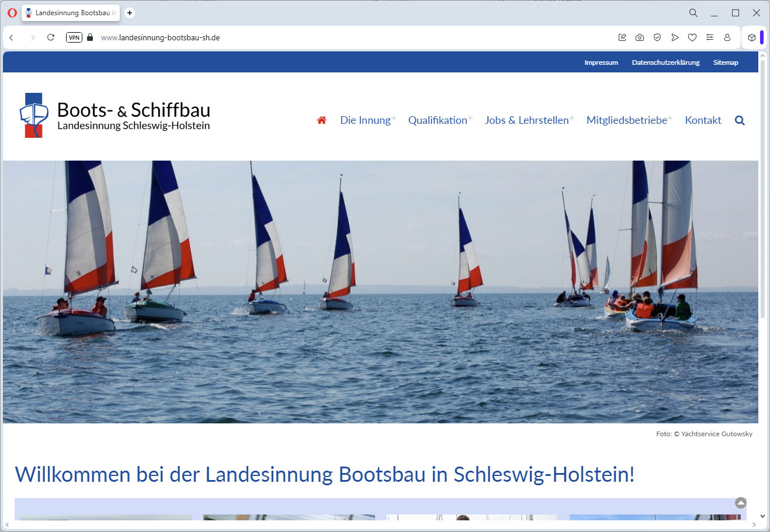Take a page snapshot with the camera icon
The width and height of the screenshot is (770, 532).
coord(639,37)
